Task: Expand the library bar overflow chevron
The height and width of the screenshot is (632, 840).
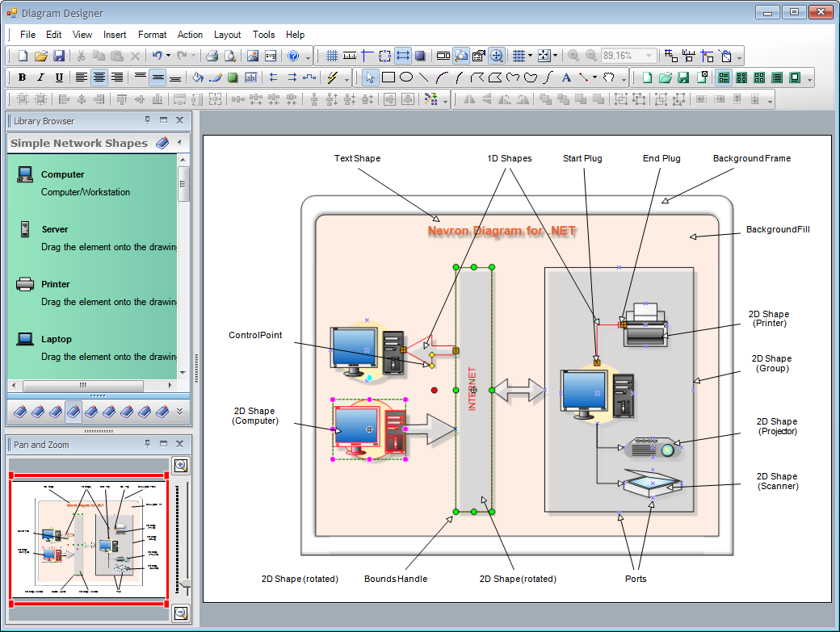Action: click(179, 412)
